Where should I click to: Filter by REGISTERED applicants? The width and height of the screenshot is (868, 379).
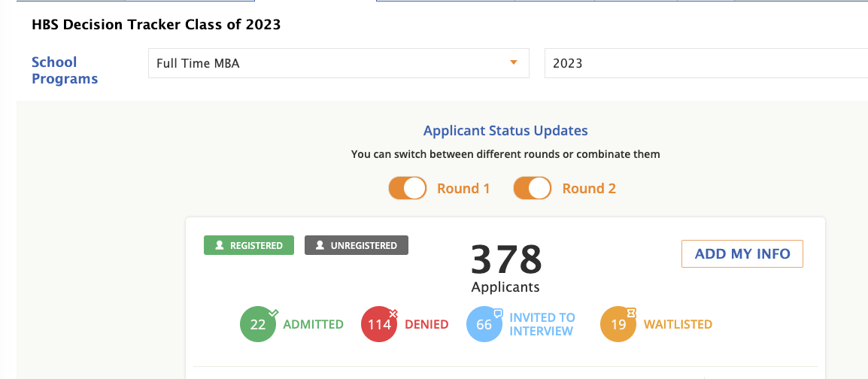(x=248, y=245)
